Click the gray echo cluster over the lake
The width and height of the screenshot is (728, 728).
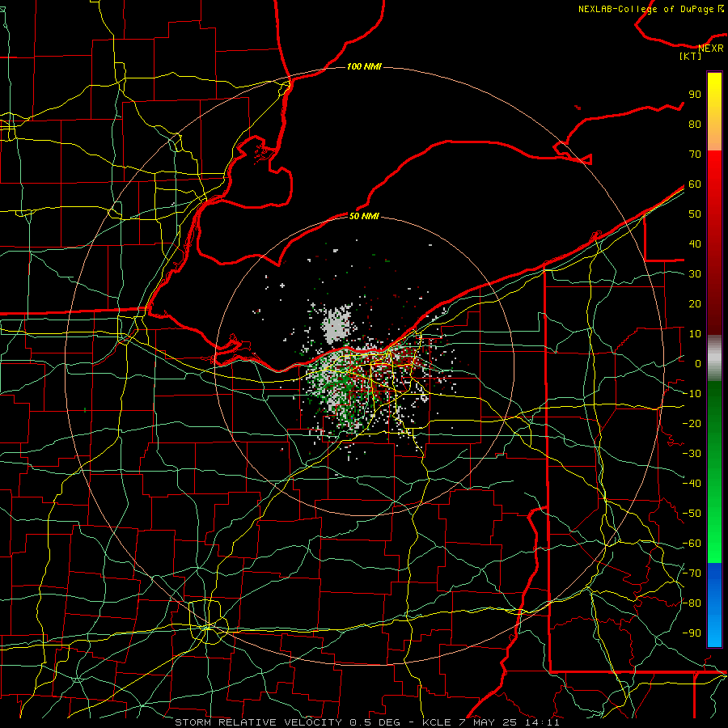(x=337, y=323)
